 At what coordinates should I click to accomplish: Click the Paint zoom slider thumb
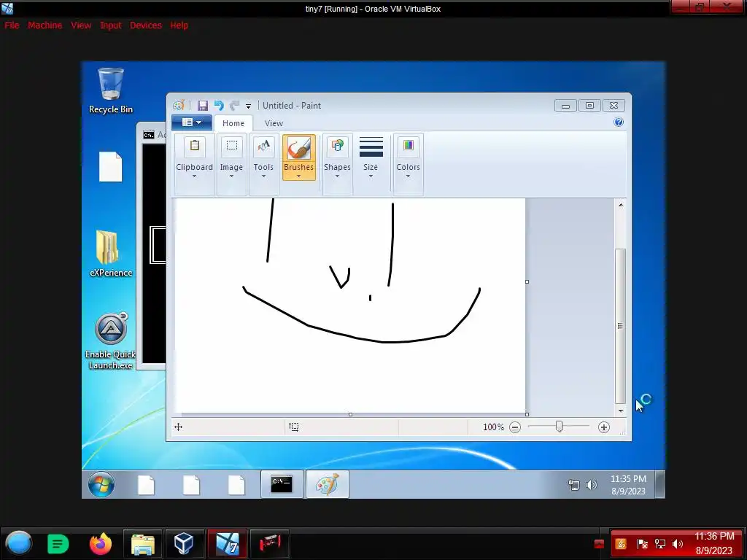pos(560,427)
